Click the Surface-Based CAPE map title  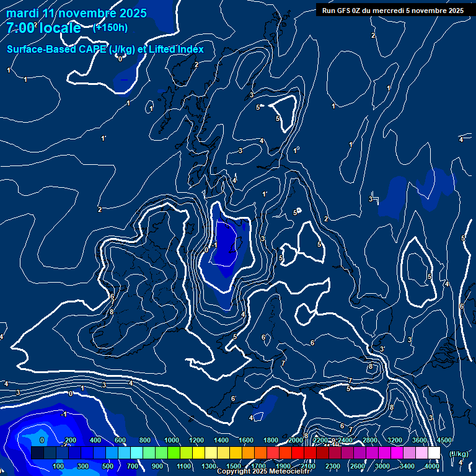105,49
